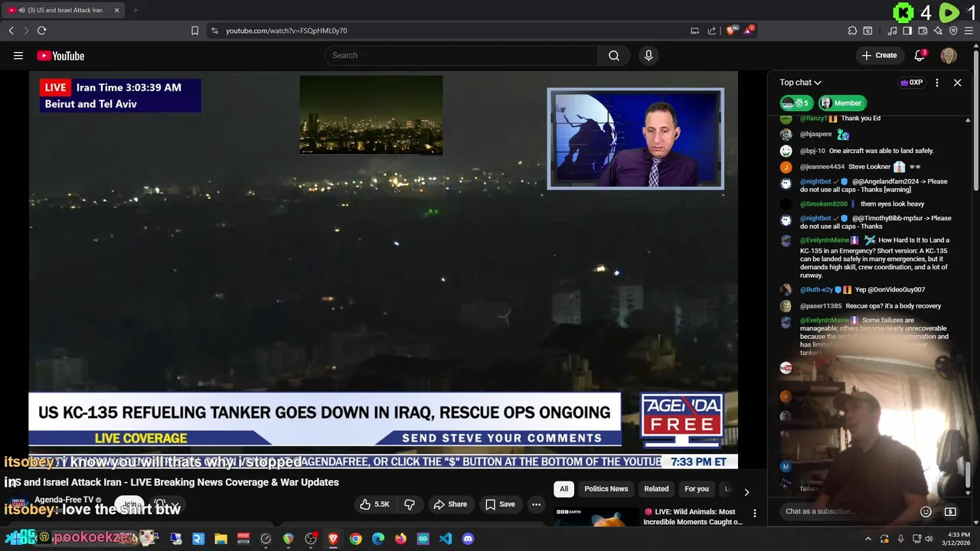Click the @paser11385 chat username

click(x=820, y=306)
